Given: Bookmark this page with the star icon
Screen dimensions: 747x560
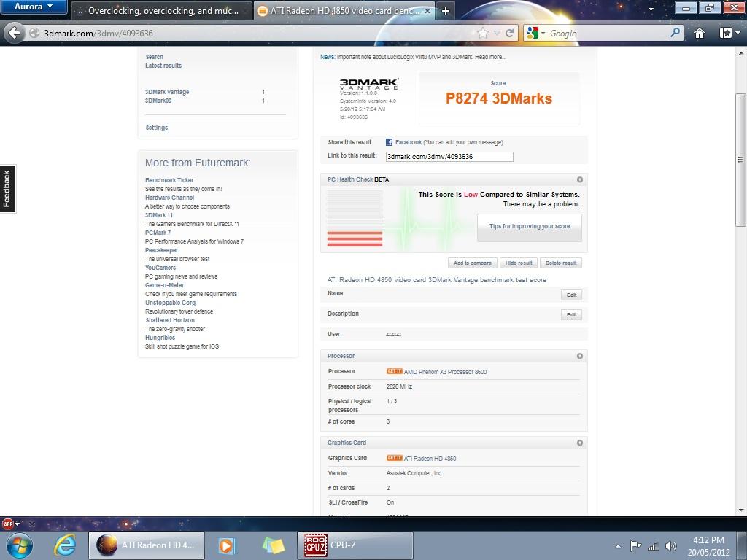Looking at the screenshot, I should click(483, 33).
